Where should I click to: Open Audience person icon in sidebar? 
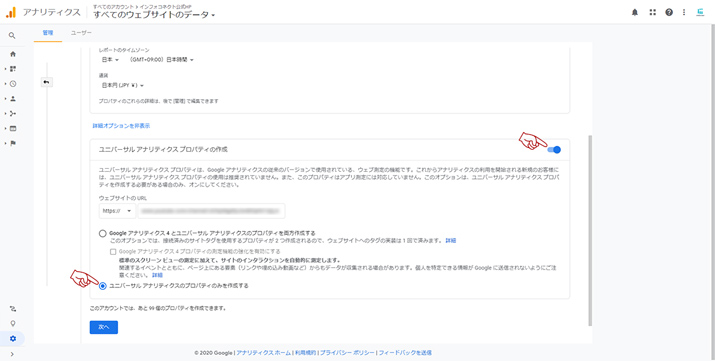(13, 98)
